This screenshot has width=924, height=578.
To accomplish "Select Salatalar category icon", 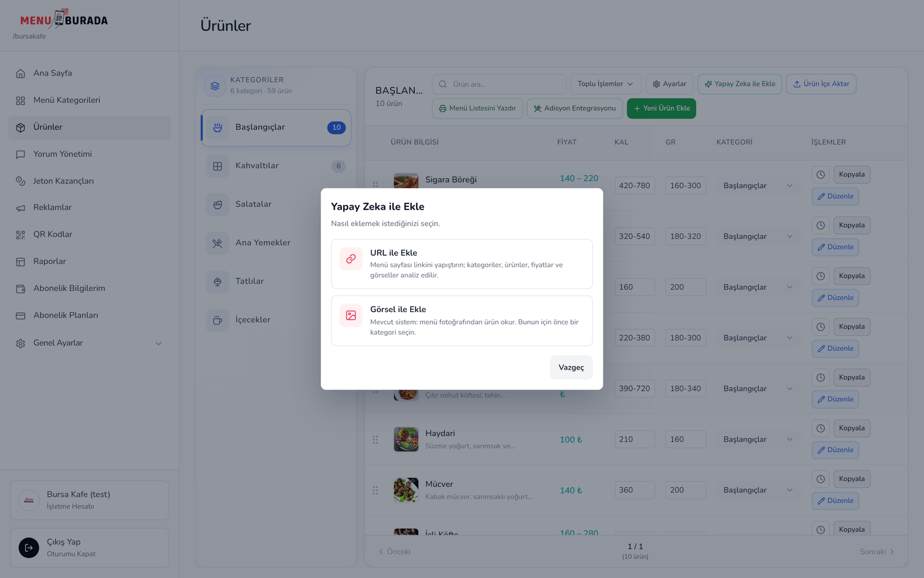I will click(218, 205).
